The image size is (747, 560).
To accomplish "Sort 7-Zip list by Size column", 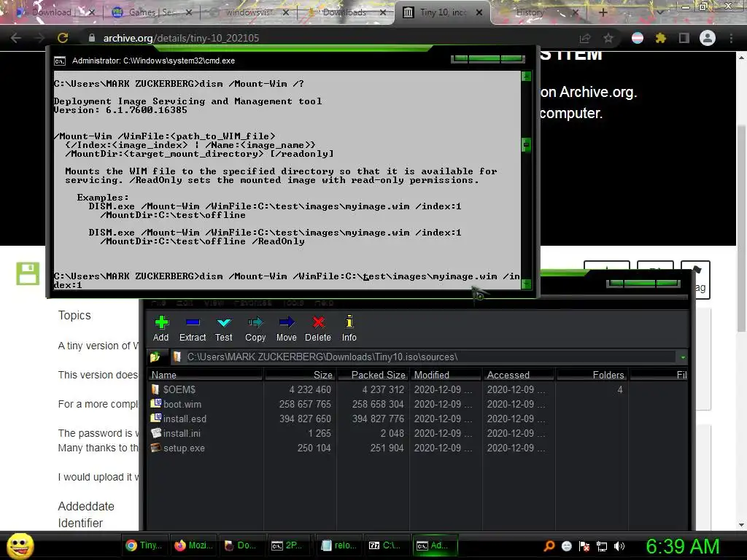I will click(x=300, y=376).
